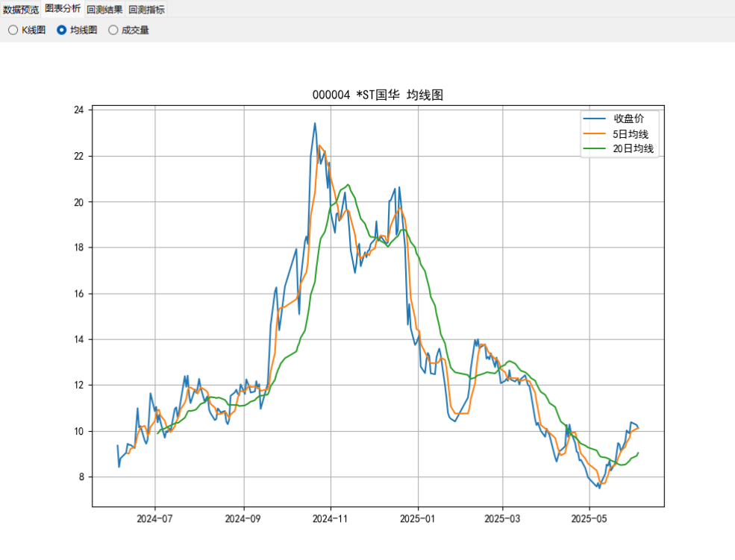Click the 2024-09 x-axis label
735x560 pixels.
click(x=243, y=519)
